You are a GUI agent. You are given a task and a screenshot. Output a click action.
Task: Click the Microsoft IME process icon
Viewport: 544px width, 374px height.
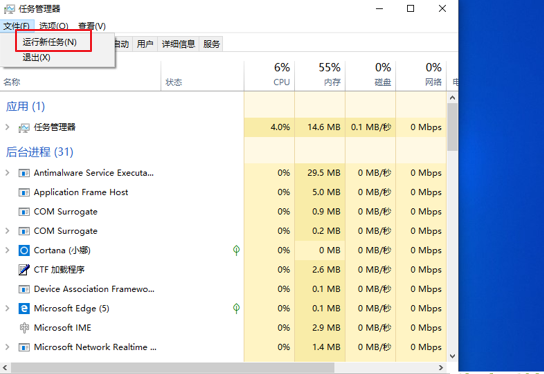coord(24,328)
